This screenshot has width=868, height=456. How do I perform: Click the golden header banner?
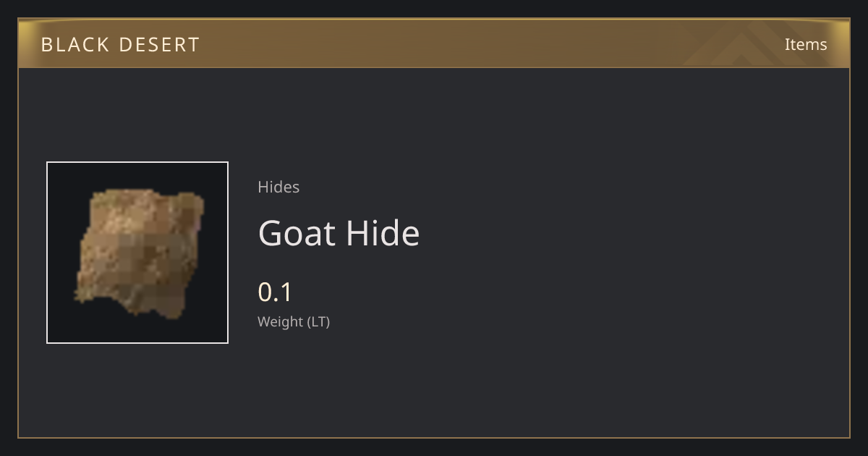(x=434, y=43)
